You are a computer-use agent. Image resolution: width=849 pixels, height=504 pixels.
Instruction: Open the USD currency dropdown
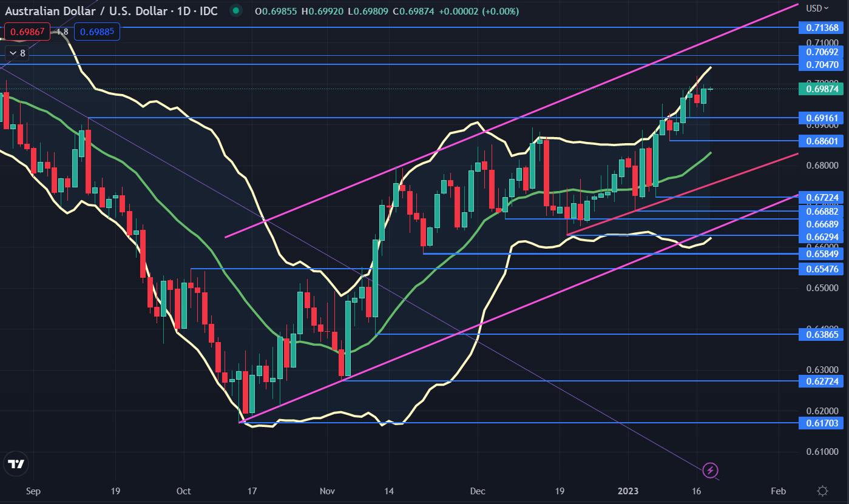[x=817, y=8]
